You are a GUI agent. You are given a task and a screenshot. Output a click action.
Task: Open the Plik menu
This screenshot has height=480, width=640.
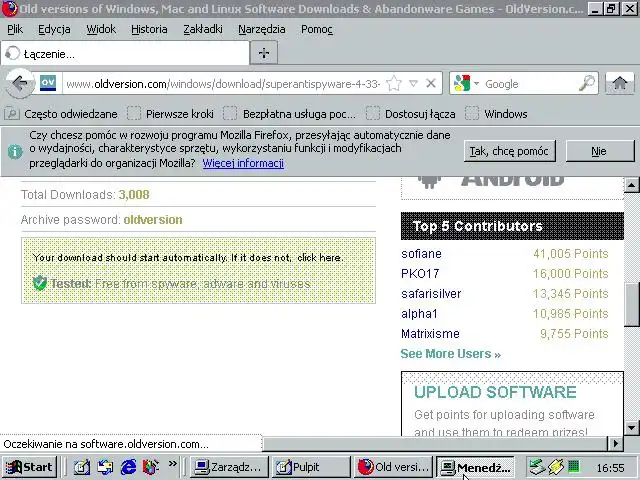[15, 29]
